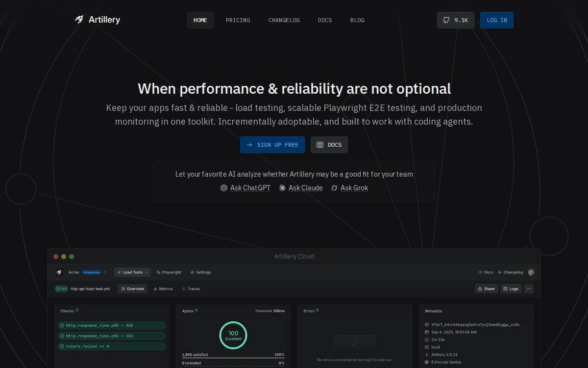
Task: Click the info icon next to Checks
Action: click(77, 311)
